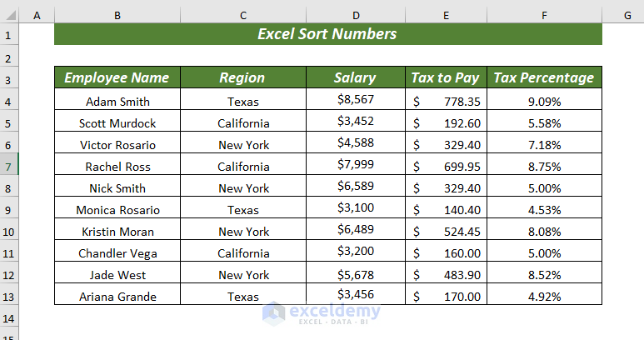Select column F header

pyautogui.click(x=544, y=16)
